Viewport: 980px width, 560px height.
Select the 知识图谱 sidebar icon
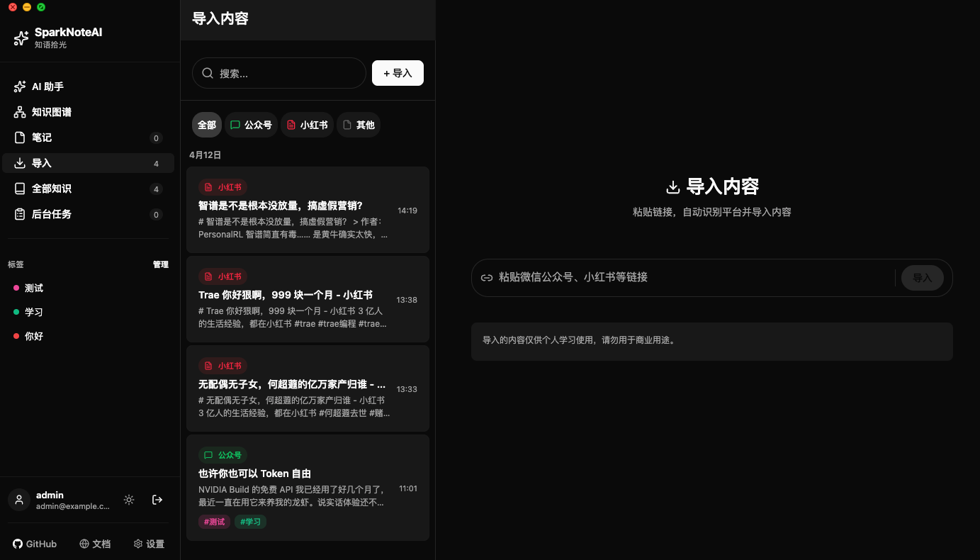pos(21,111)
